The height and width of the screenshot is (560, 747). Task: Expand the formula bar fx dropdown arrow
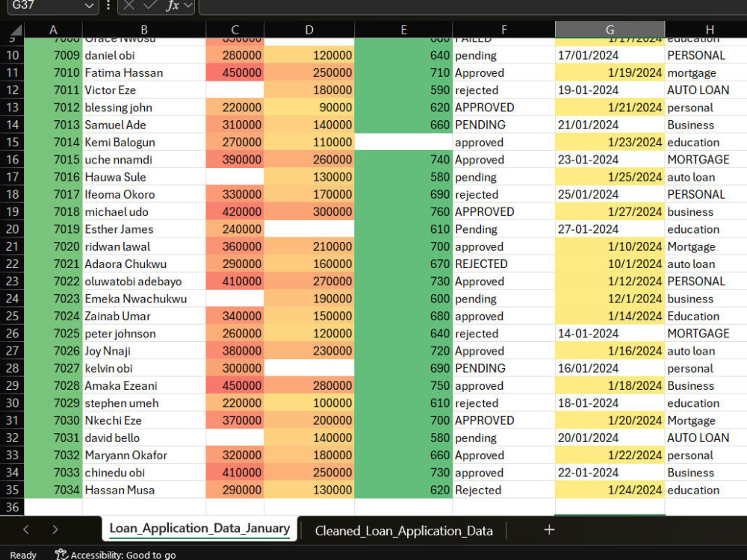188,6
